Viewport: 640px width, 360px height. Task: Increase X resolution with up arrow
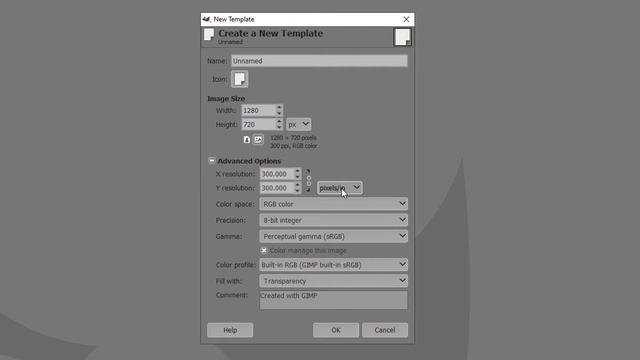point(298,171)
